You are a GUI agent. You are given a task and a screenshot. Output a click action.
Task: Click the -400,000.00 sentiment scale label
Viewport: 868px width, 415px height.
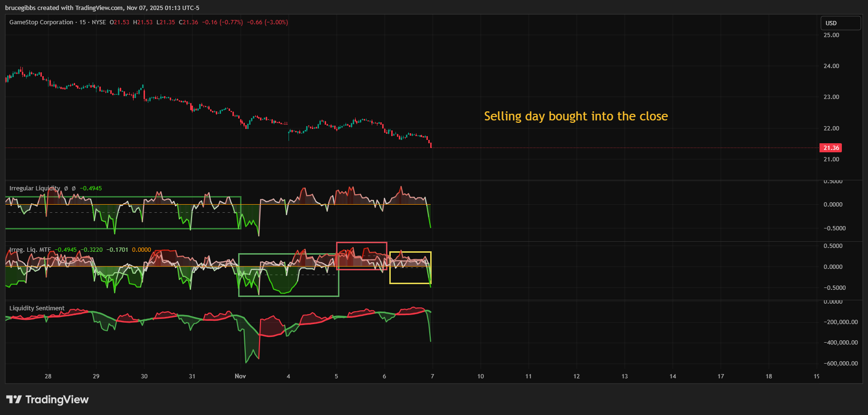click(840, 343)
